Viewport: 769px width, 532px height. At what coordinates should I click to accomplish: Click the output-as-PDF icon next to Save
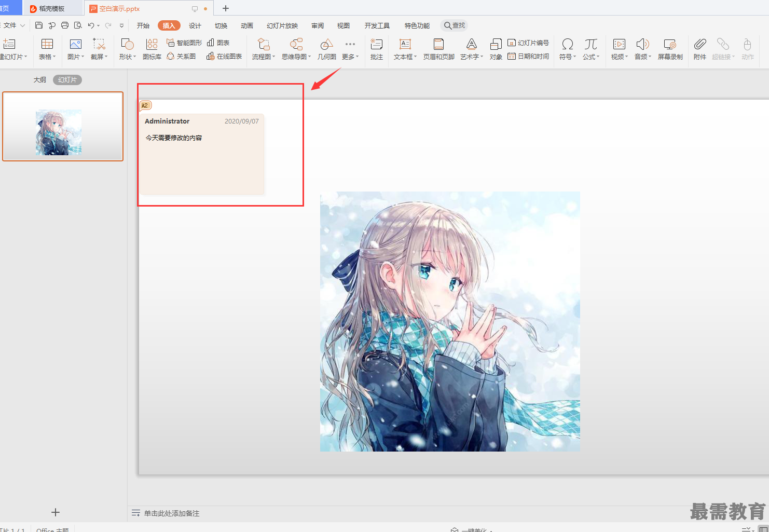52,25
